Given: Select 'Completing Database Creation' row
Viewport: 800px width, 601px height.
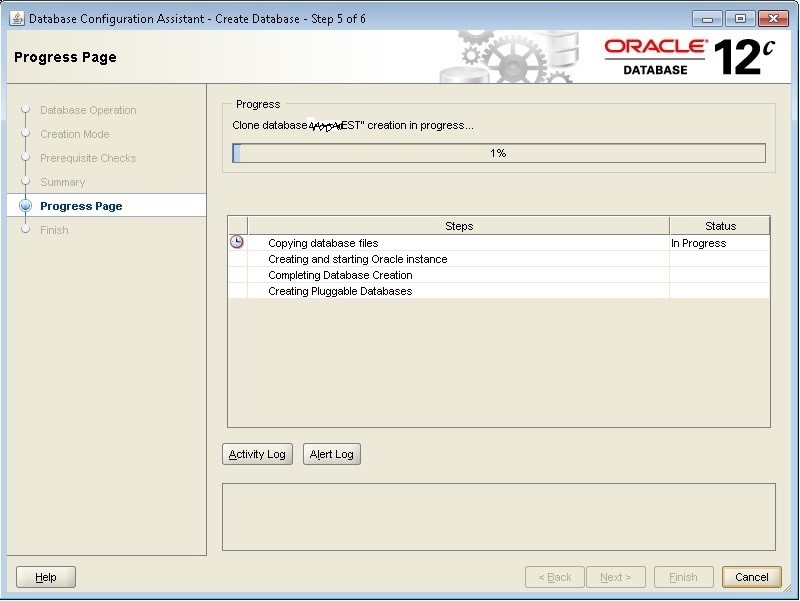Looking at the screenshot, I should click(498, 275).
